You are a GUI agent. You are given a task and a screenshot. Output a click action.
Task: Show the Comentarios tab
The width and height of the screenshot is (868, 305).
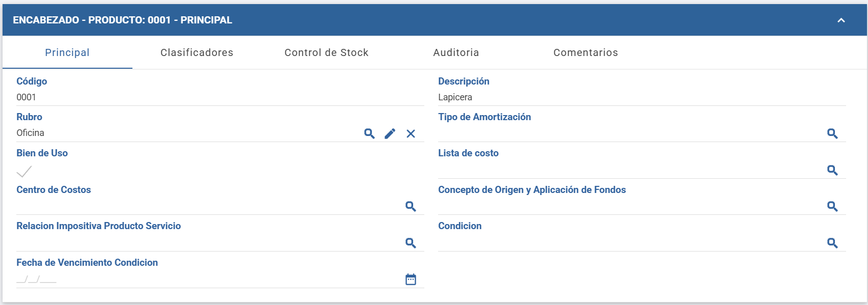pos(586,52)
